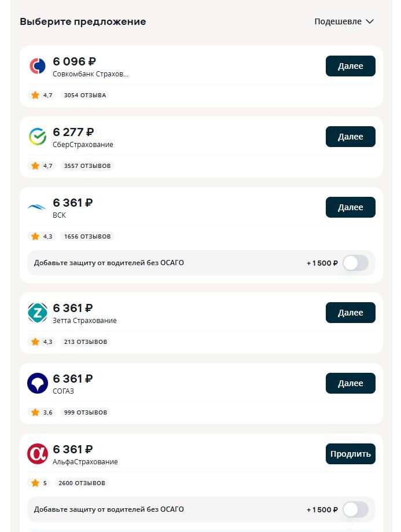Click Продлить for АльфаСтрахование
Viewport: 401px width, 532px height.
351,454
